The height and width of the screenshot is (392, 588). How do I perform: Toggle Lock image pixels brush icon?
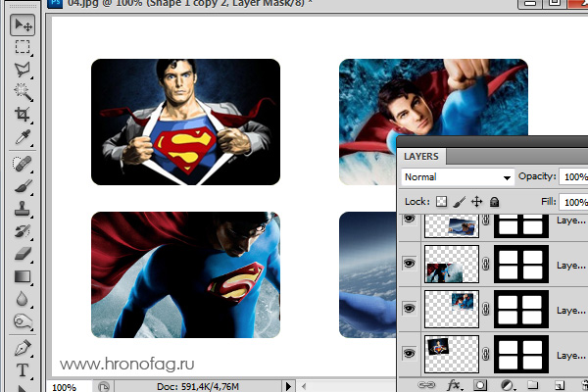pos(459,202)
